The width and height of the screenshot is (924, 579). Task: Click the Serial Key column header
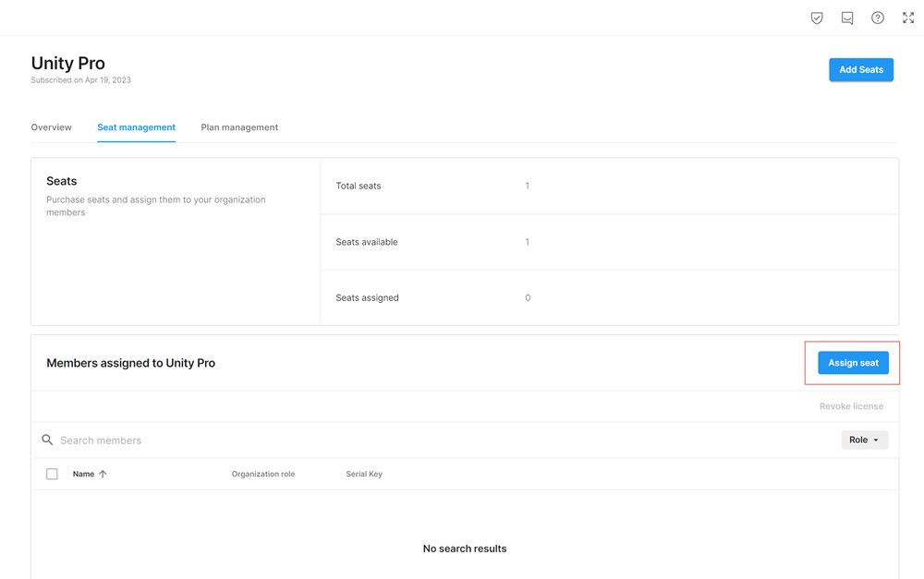[364, 474]
